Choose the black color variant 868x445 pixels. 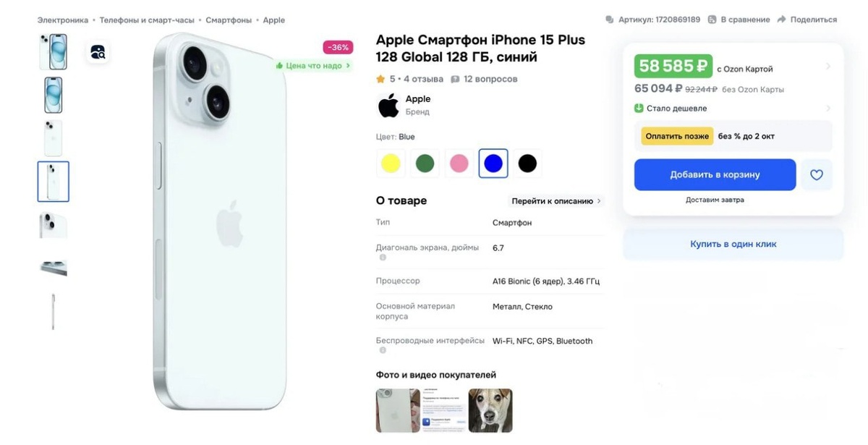click(x=527, y=164)
